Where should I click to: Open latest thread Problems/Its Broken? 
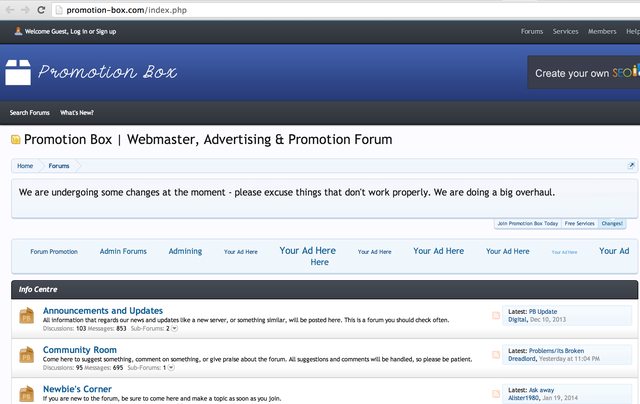(556, 351)
